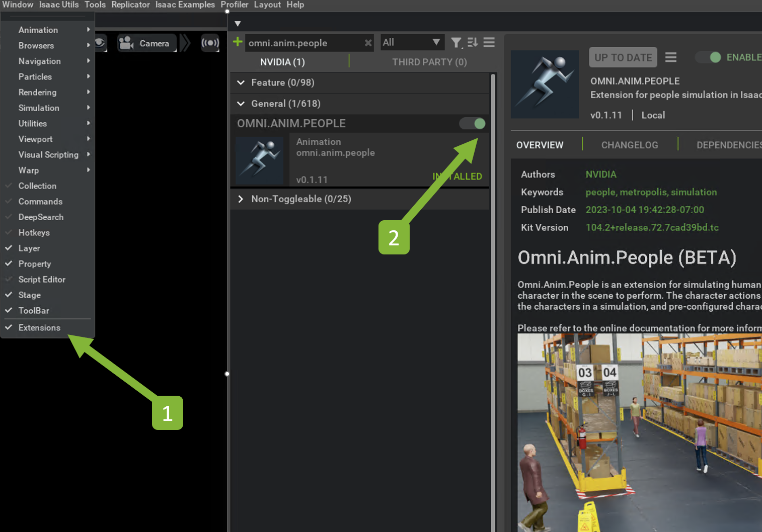Viewport: 762px width, 532px height.
Task: Toggle the Property window checkmark
Action: pyautogui.click(x=47, y=264)
